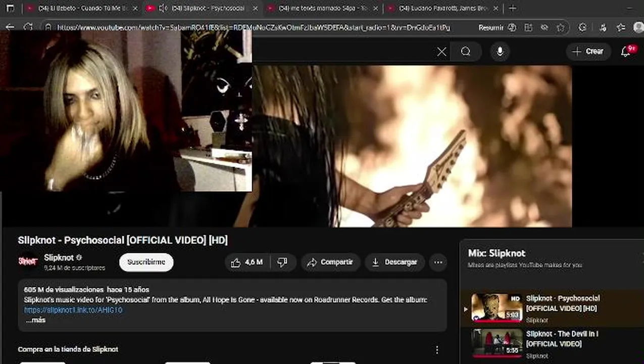Click the Compra en la tienda de Slipknot heading
Screen dimensions: 644x364
click(x=68, y=349)
